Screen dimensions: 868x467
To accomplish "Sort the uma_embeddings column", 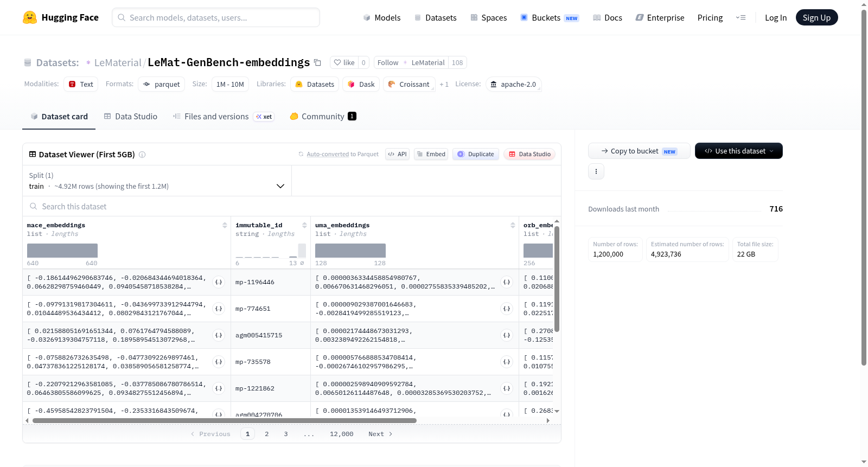I will click(x=513, y=225).
